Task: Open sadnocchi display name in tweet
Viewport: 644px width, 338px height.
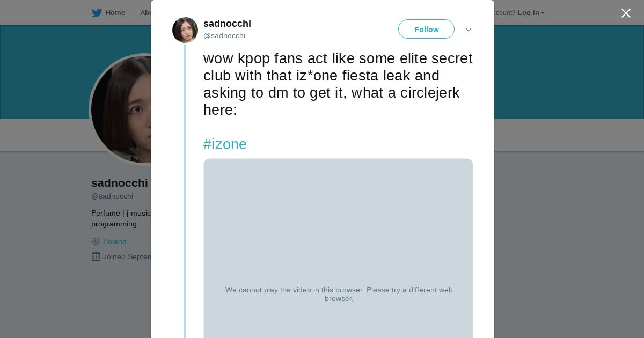Action: click(227, 24)
